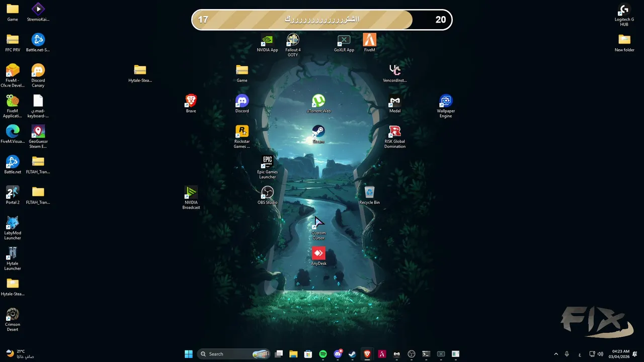Open AnyDesk from the desktop

point(318,256)
